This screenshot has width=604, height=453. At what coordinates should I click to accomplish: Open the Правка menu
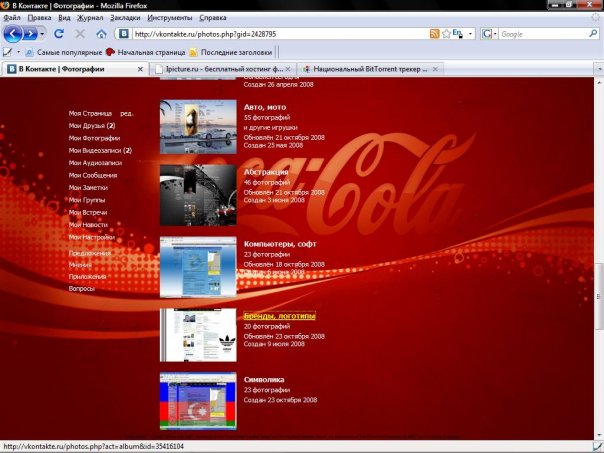40,18
